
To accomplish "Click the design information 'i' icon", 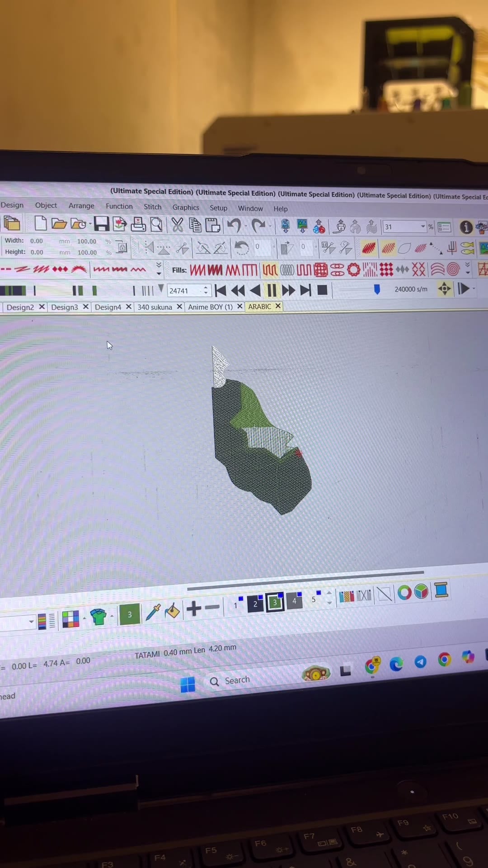I will click(x=466, y=227).
